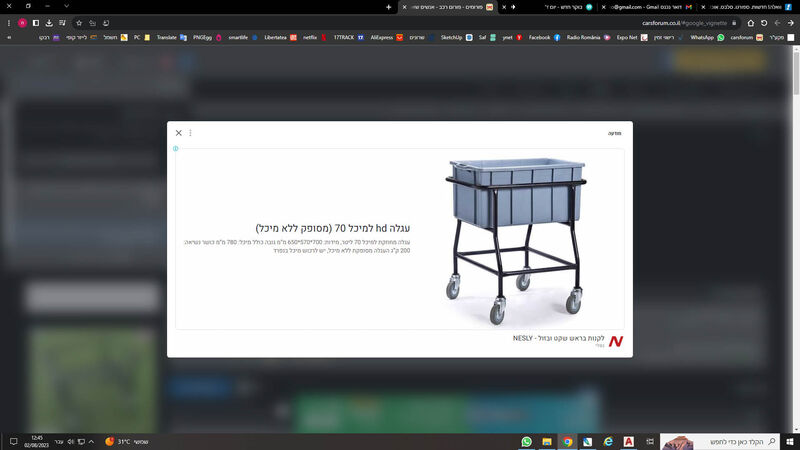800x450 pixels.
Task: Open the Windows notification center
Action: 14,441
